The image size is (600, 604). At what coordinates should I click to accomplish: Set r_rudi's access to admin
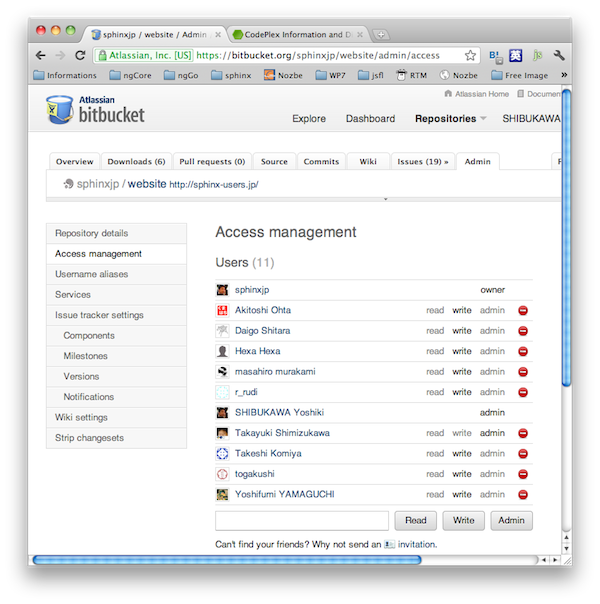(x=492, y=392)
